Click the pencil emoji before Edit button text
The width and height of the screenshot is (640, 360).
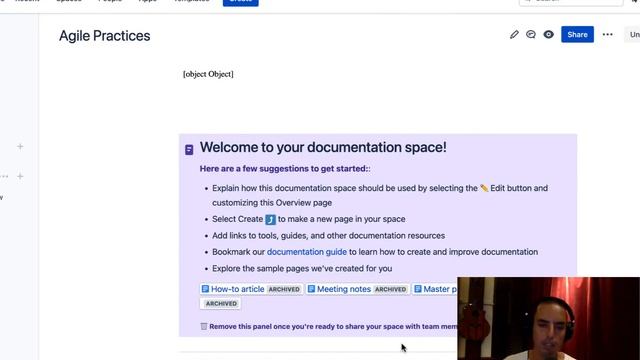pos(484,188)
